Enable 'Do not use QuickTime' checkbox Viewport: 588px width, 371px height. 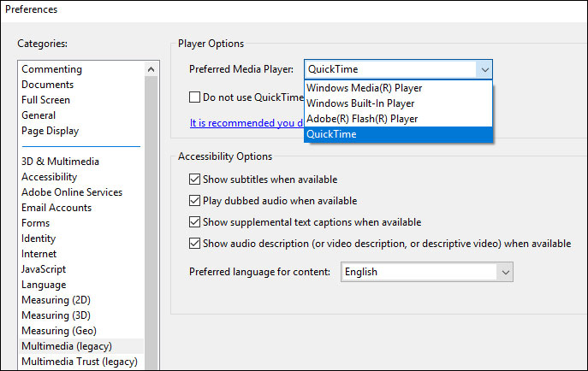pos(195,97)
